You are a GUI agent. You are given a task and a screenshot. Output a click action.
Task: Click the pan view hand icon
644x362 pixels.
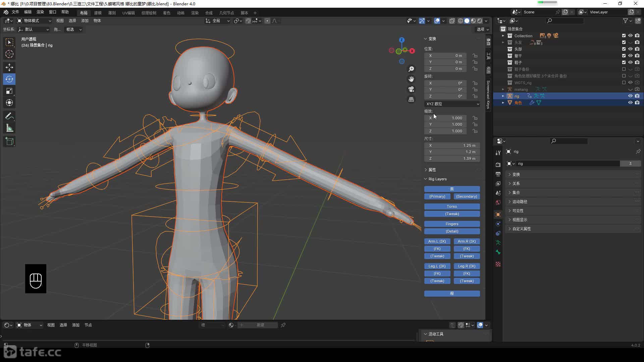click(x=411, y=79)
